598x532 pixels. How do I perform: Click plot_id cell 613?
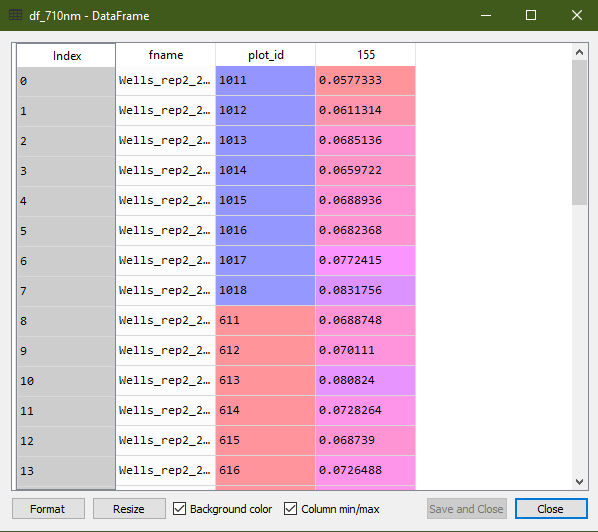pyautogui.click(x=265, y=381)
